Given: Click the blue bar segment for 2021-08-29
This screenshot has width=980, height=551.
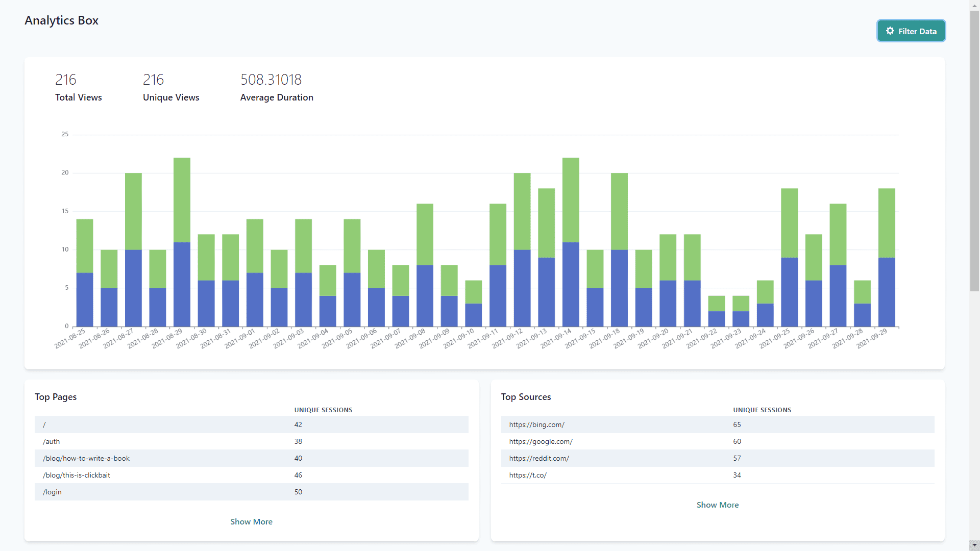Looking at the screenshot, I should (182, 284).
